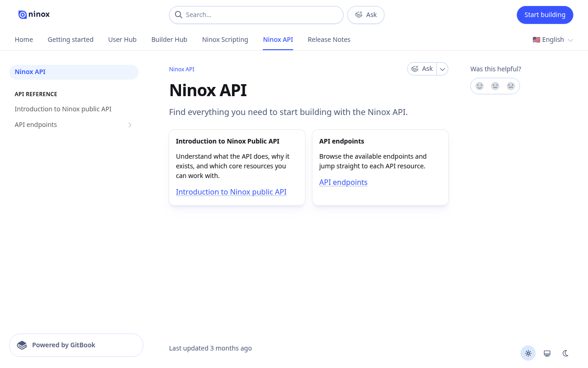Screen dimensions: 588x368
Task: Click the Powered by GitBook button
Action: tap(76, 345)
